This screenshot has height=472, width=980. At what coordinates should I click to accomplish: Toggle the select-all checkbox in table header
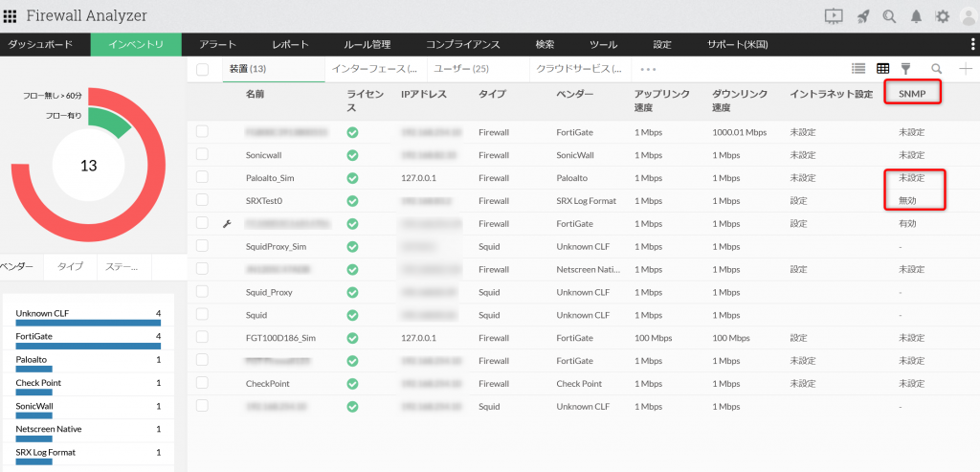pyautogui.click(x=202, y=69)
